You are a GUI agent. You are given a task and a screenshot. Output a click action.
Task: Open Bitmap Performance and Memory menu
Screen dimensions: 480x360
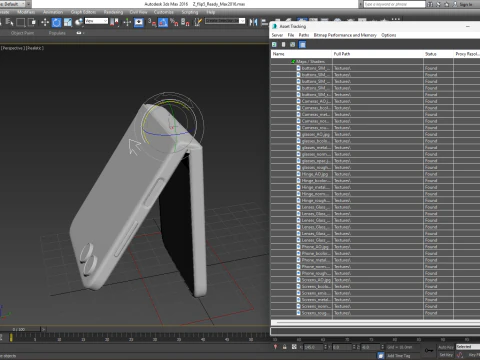click(345, 35)
